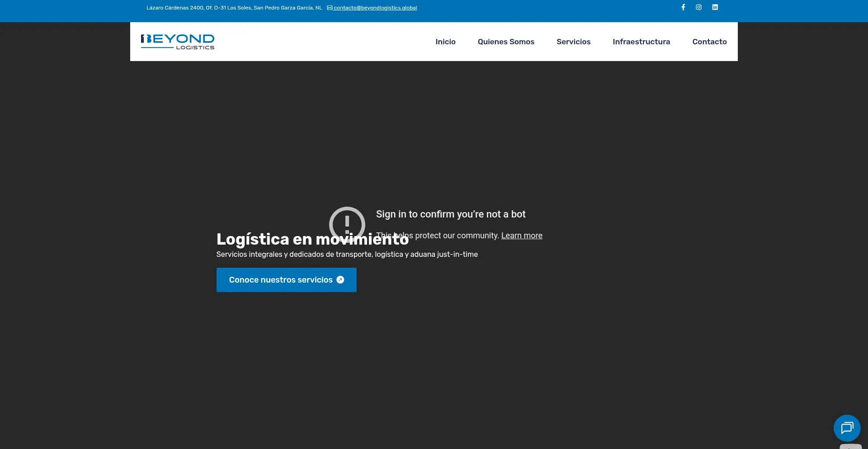The image size is (868, 449).
Task: Click the arrow inside the servicios button
Action: click(x=340, y=279)
